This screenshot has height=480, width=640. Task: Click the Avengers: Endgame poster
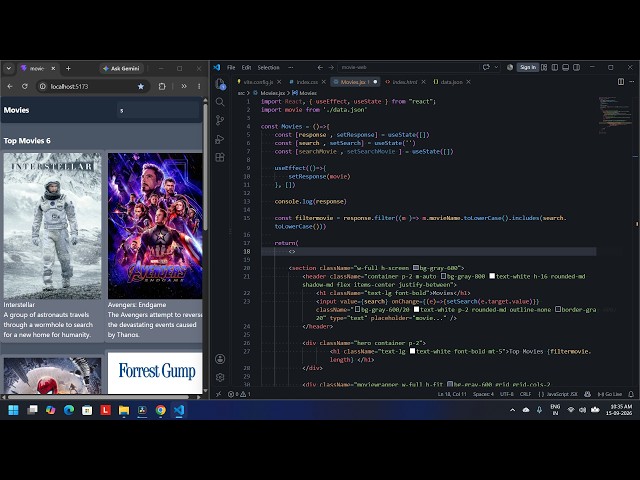pos(155,226)
